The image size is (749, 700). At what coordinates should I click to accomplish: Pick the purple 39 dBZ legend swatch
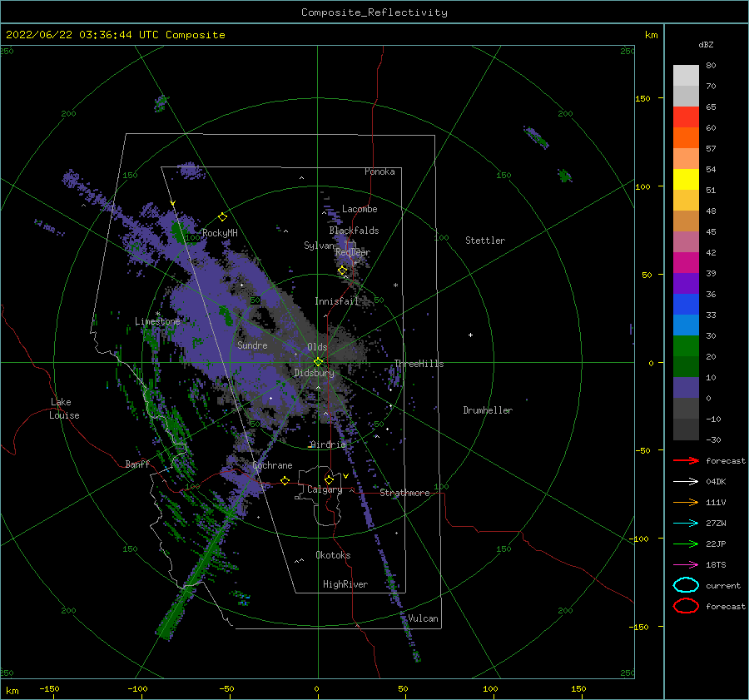(x=686, y=283)
